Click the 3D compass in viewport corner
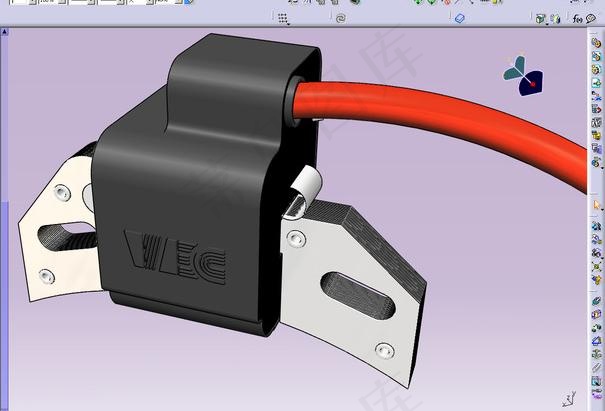 point(521,74)
